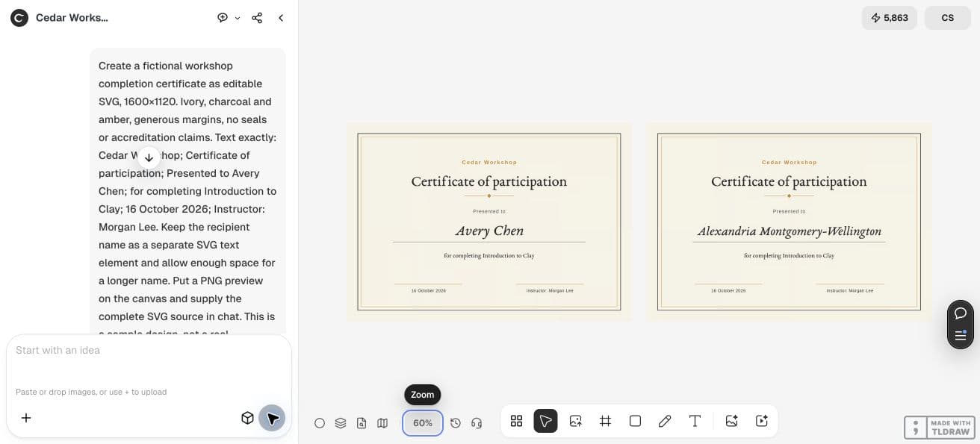Open the grid apps icon in the toolbar
The height and width of the screenshot is (444, 980).
click(516, 421)
